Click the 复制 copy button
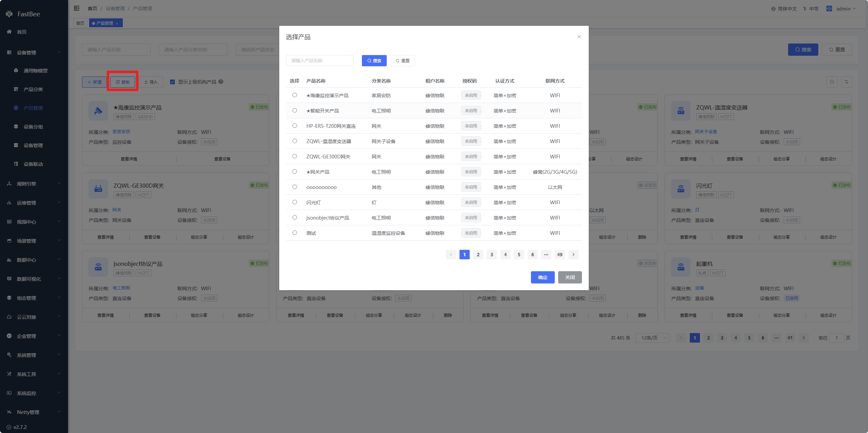868x433 pixels. (122, 82)
